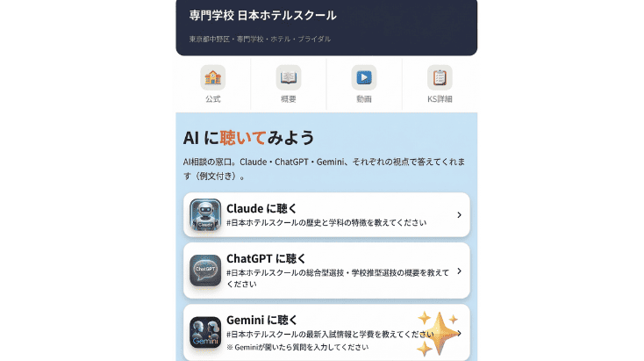Select the 動画 tab label

click(x=364, y=99)
